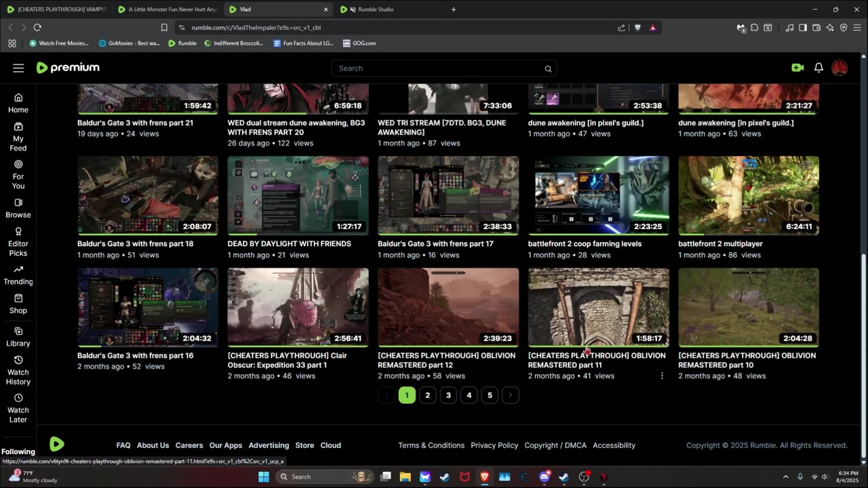Open DEAD BY DAYLIGHT WITH FRIENDS thumbnail
Image resolution: width=868 pixels, height=488 pixels.
click(x=298, y=196)
